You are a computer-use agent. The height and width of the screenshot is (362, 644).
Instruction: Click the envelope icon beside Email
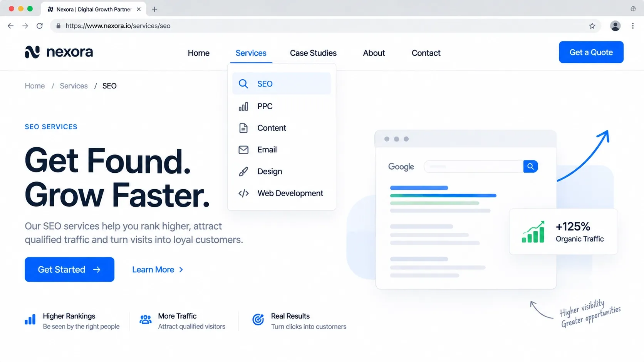[243, 150]
